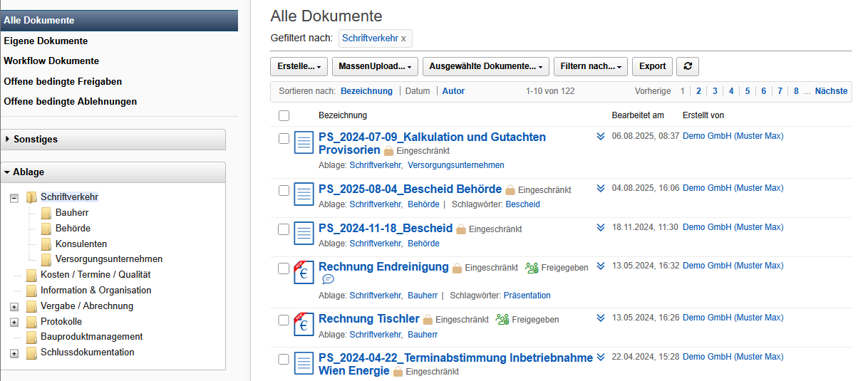Image resolution: width=868 pixels, height=381 pixels.
Task: Expand details chevron for PS_2024-07-09_Kalkulation row
Action: coord(601,136)
